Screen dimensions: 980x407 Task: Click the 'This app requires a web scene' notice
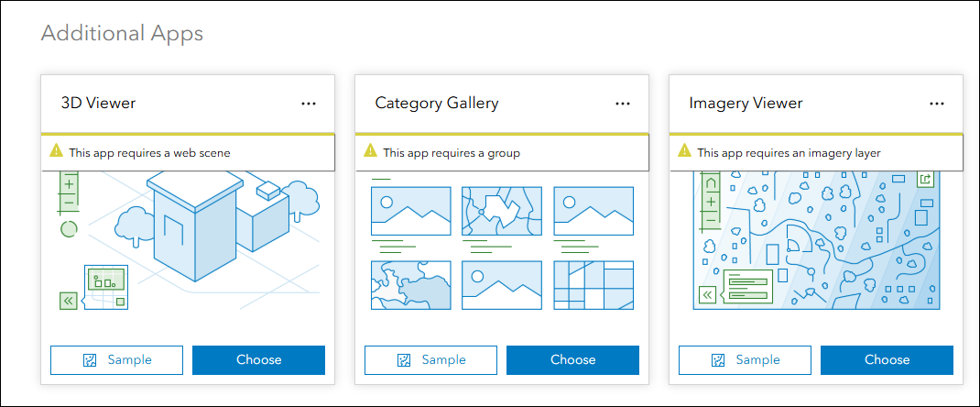pyautogui.click(x=150, y=153)
